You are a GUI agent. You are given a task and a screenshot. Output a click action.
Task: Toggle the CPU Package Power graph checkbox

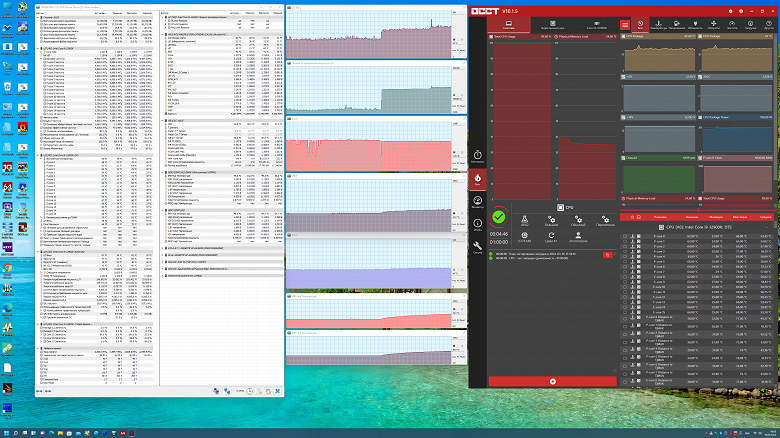click(x=701, y=117)
